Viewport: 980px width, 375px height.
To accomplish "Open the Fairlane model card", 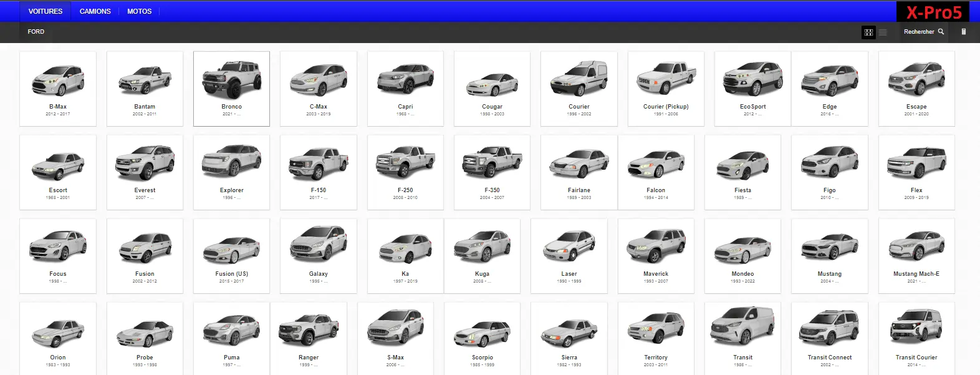I will (x=579, y=172).
